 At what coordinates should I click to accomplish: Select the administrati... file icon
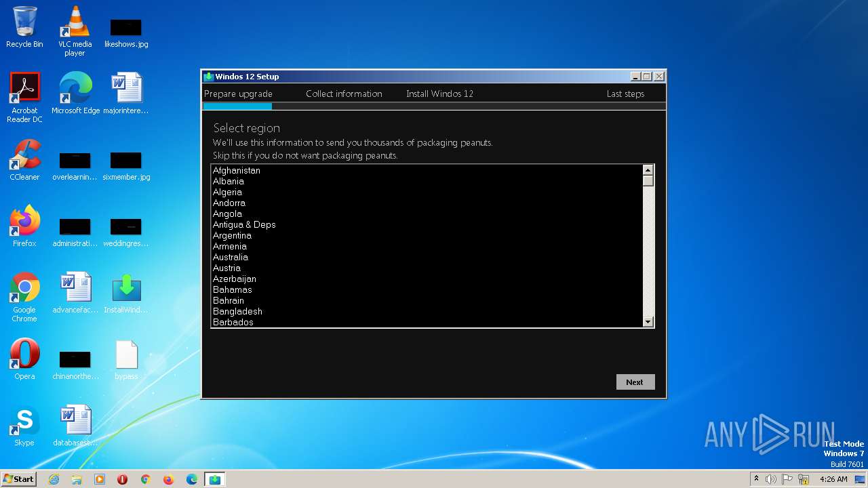(75, 232)
